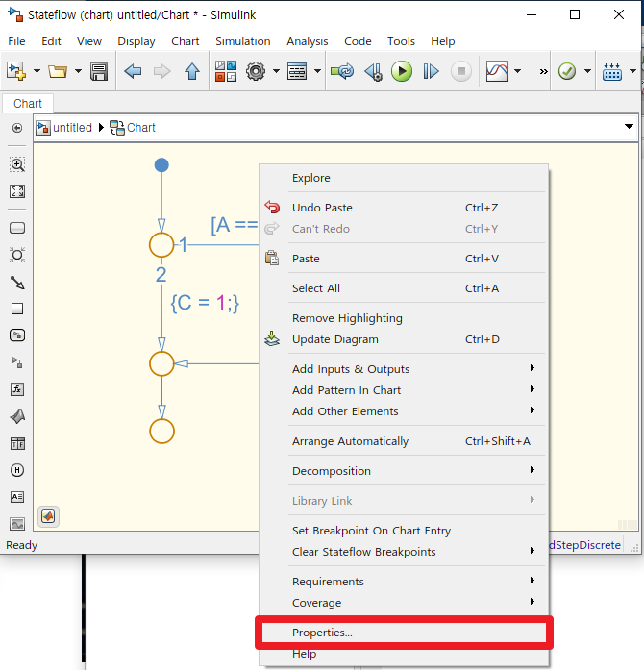Viewport: 644px width, 670px height.
Task: Click the New Model toolbar icon
Action: coord(16,71)
